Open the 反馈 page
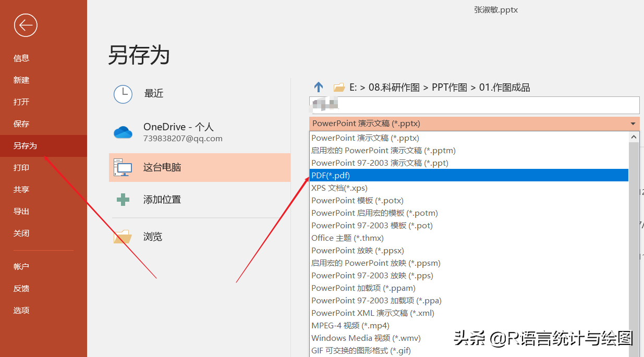The height and width of the screenshot is (357, 644). pyautogui.click(x=21, y=289)
